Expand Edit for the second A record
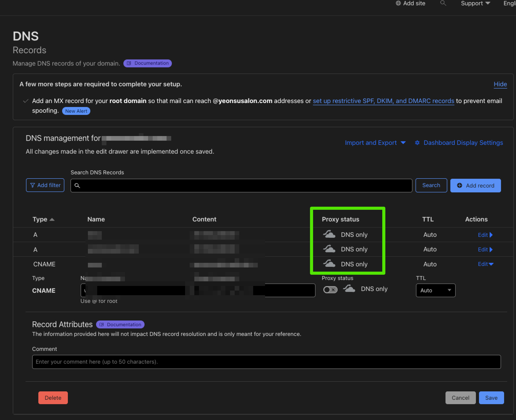The width and height of the screenshot is (516, 420). coord(485,249)
